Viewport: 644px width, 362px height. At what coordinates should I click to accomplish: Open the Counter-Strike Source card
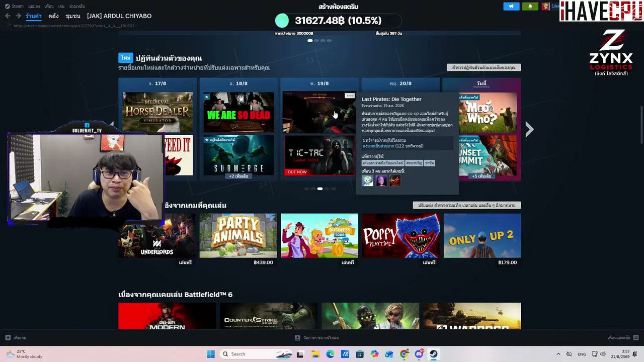coord(269,316)
